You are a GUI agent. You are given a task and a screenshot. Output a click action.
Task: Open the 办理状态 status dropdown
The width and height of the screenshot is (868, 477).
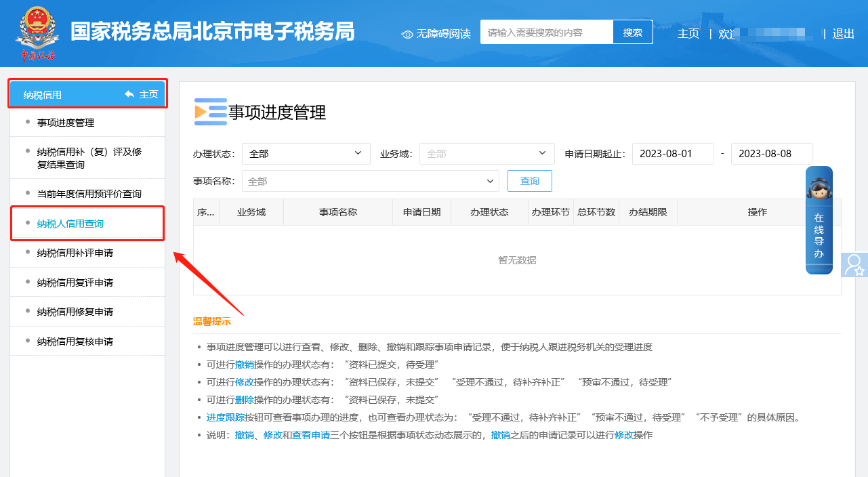tap(306, 154)
